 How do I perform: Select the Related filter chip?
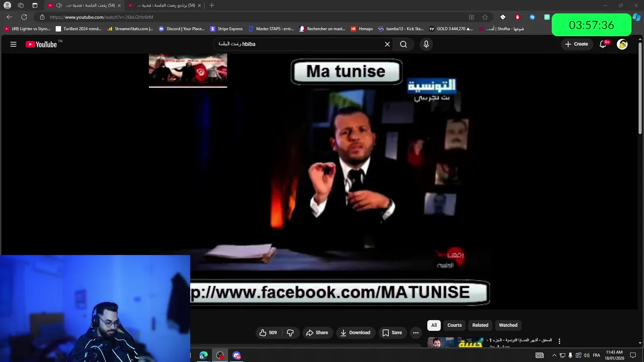[480, 325]
